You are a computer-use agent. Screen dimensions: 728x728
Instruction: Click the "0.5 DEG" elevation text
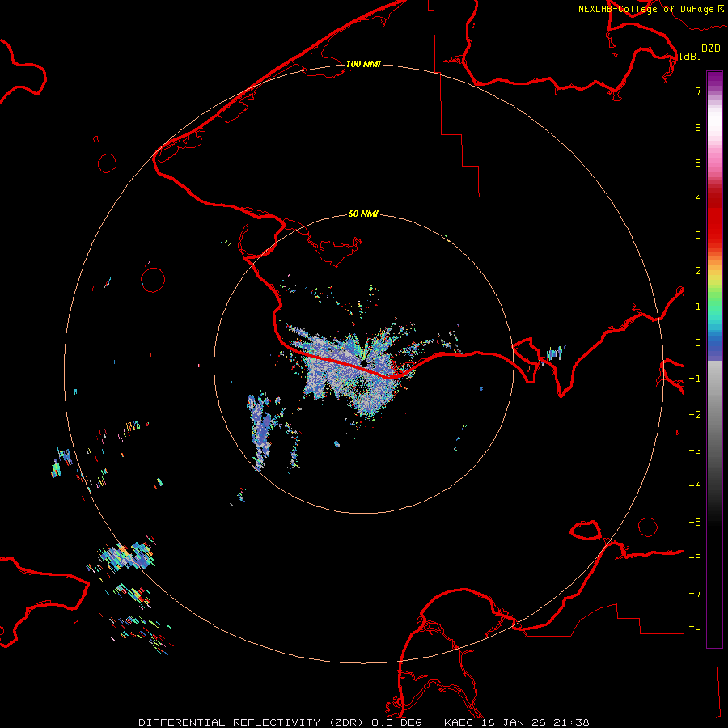click(x=396, y=722)
